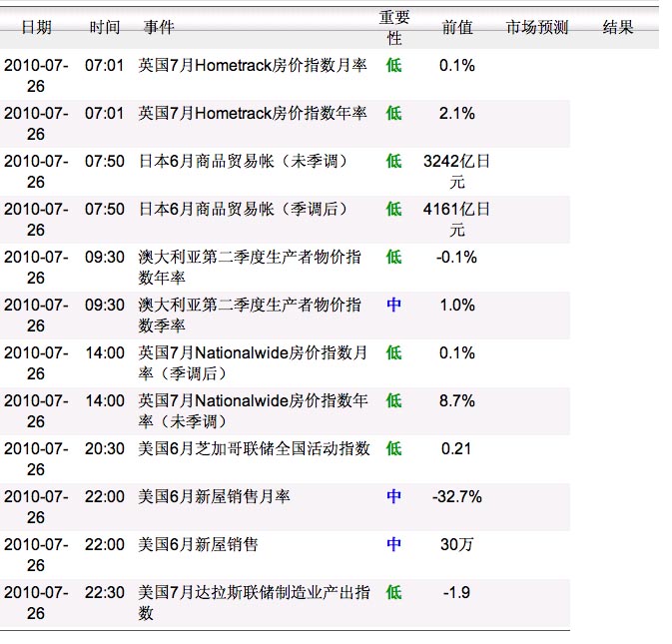
Task: Click the 时间 column header
Action: coord(105,27)
